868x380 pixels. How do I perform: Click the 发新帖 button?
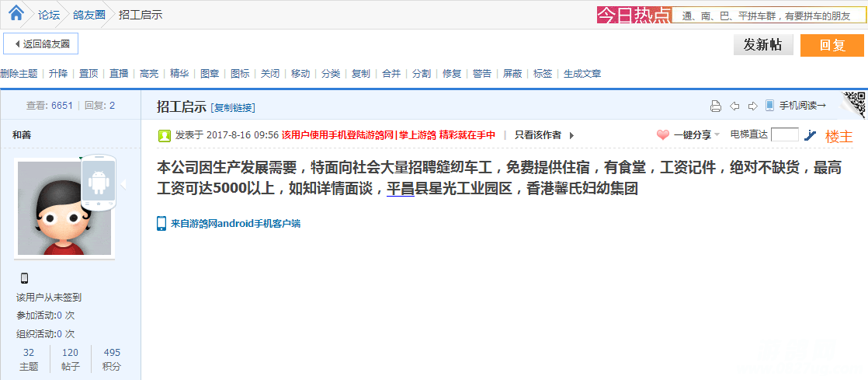(x=762, y=45)
